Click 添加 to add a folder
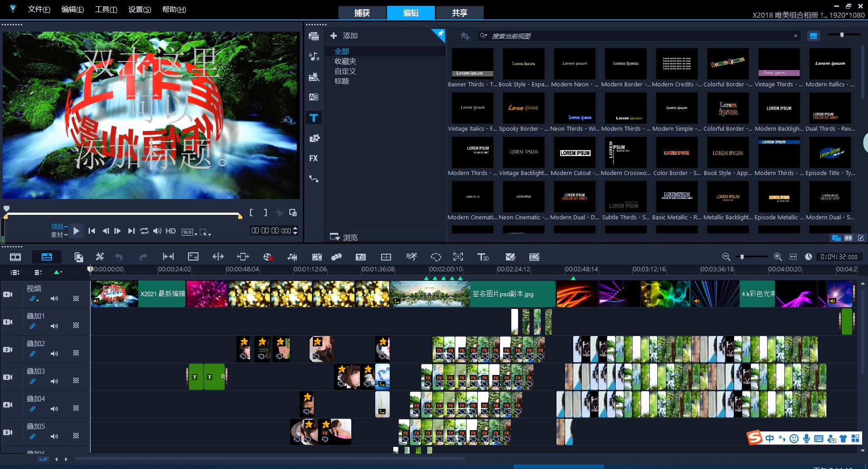This screenshot has height=469, width=868. point(344,36)
